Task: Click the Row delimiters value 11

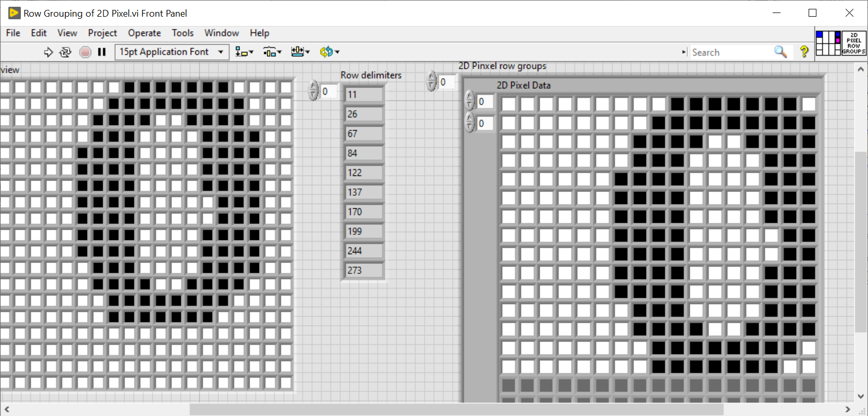Action: [x=364, y=95]
